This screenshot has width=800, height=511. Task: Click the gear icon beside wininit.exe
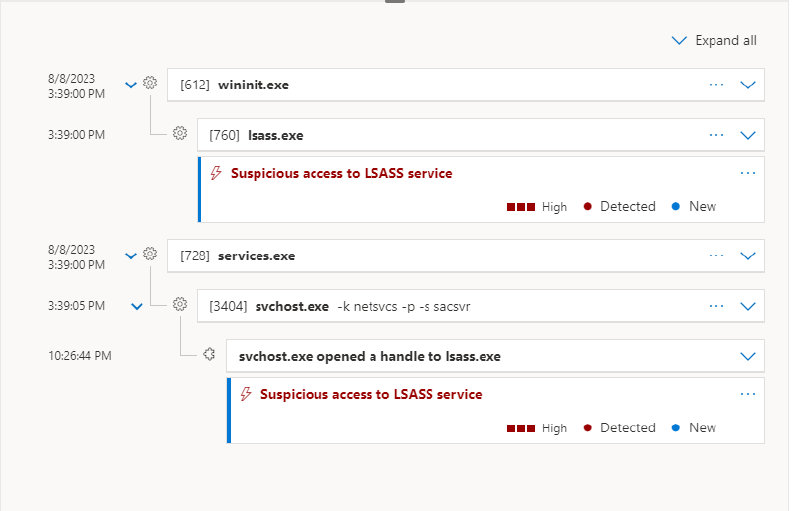point(150,84)
